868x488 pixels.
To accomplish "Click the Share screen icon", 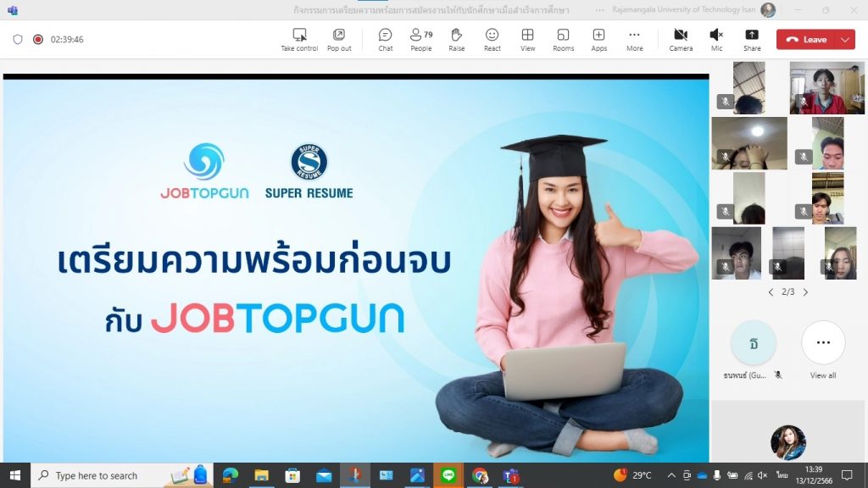I will click(x=752, y=39).
